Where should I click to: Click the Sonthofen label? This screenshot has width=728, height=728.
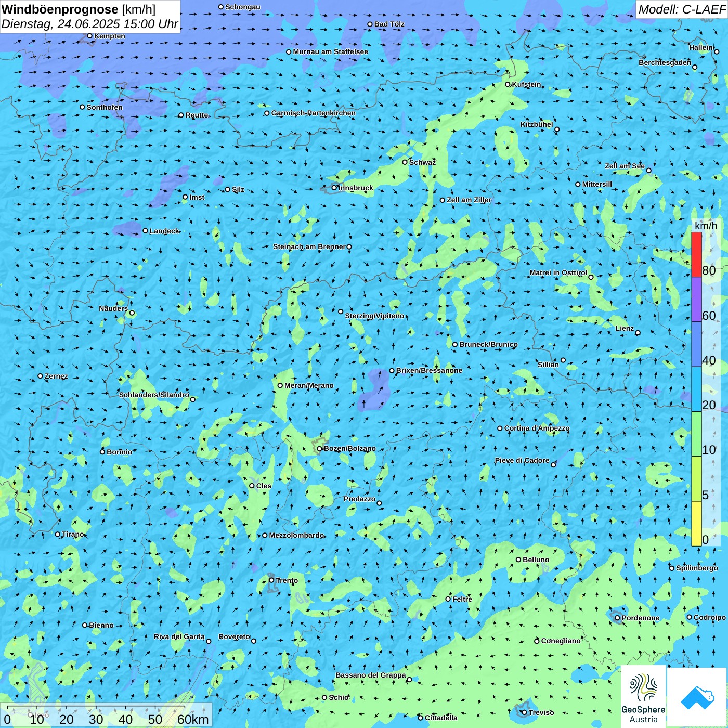105,107
